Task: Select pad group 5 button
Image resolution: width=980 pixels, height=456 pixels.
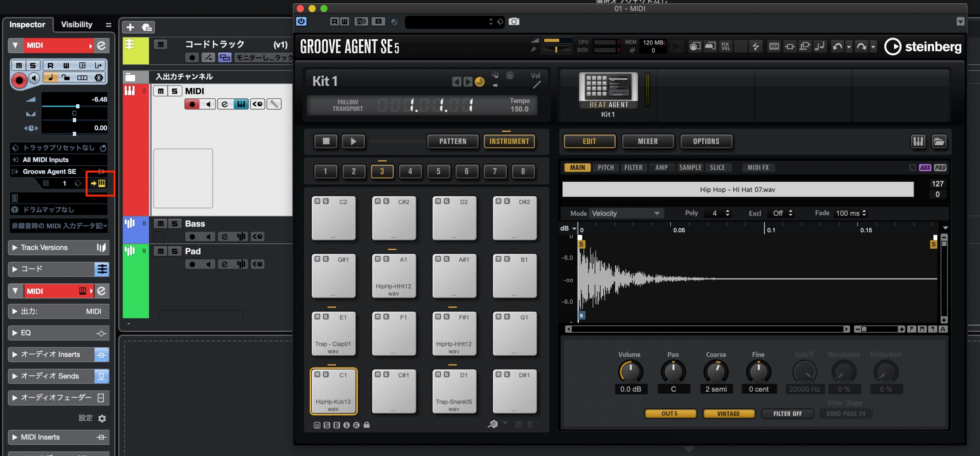Action: click(x=438, y=171)
